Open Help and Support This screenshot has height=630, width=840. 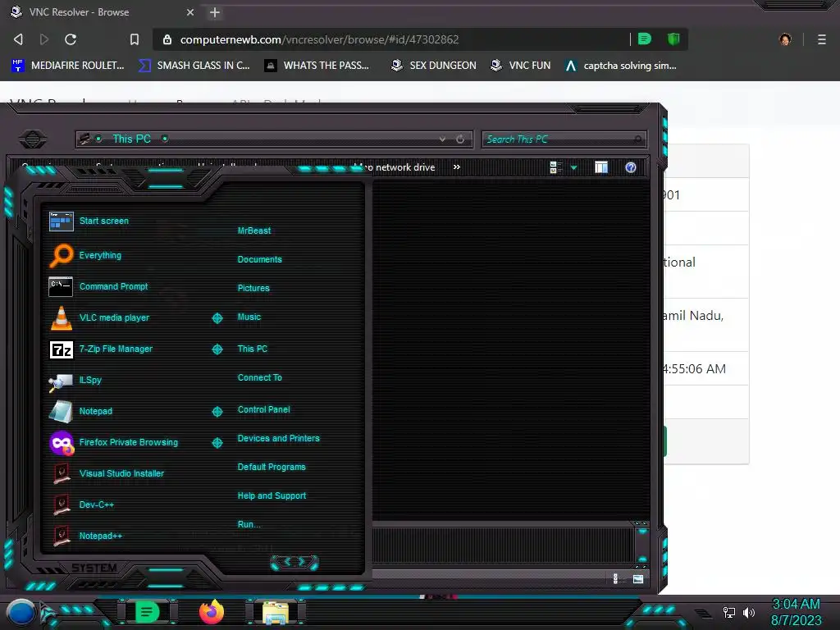pyautogui.click(x=272, y=496)
